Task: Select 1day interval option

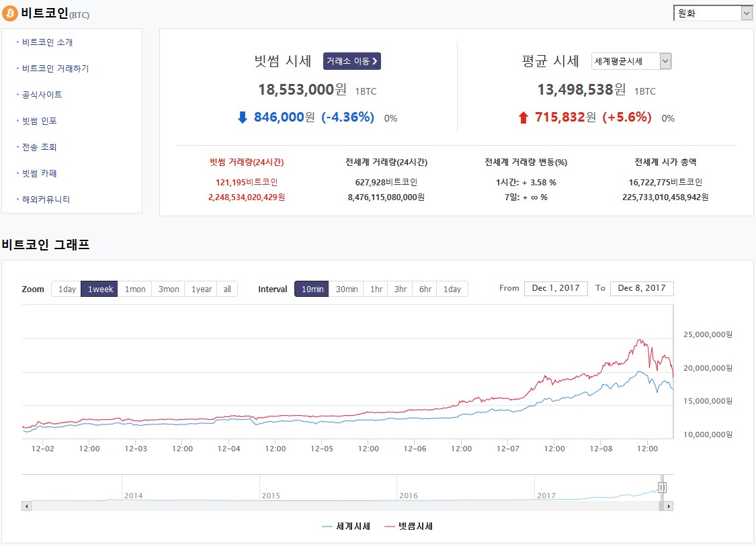Action: [x=452, y=289]
